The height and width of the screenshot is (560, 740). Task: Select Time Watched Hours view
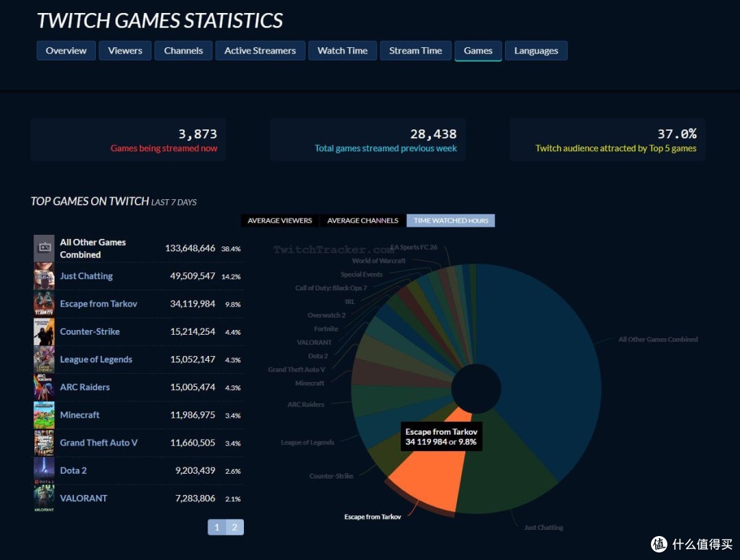[451, 220]
